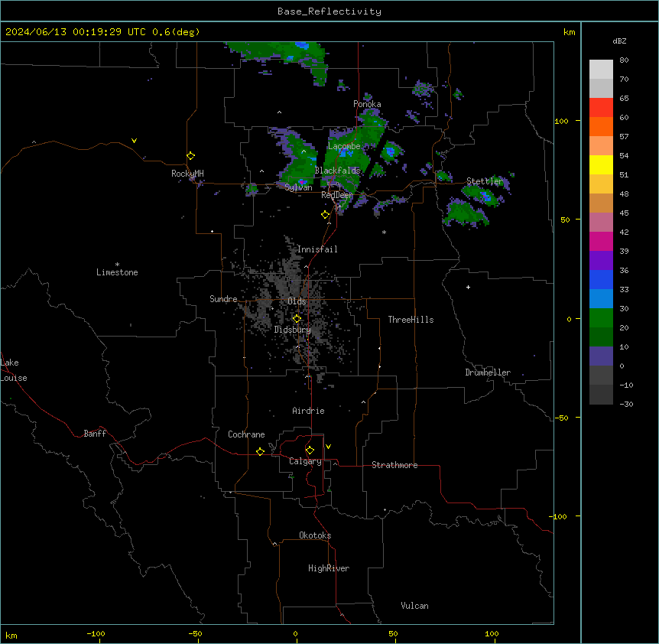The height and width of the screenshot is (644, 659).
Task: Click the Drumheller city label
Action: (488, 372)
